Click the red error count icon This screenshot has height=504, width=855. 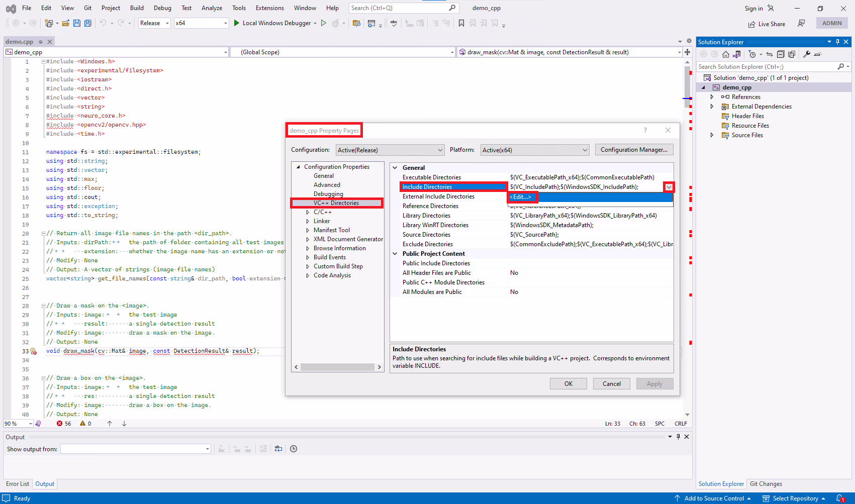coord(60,424)
